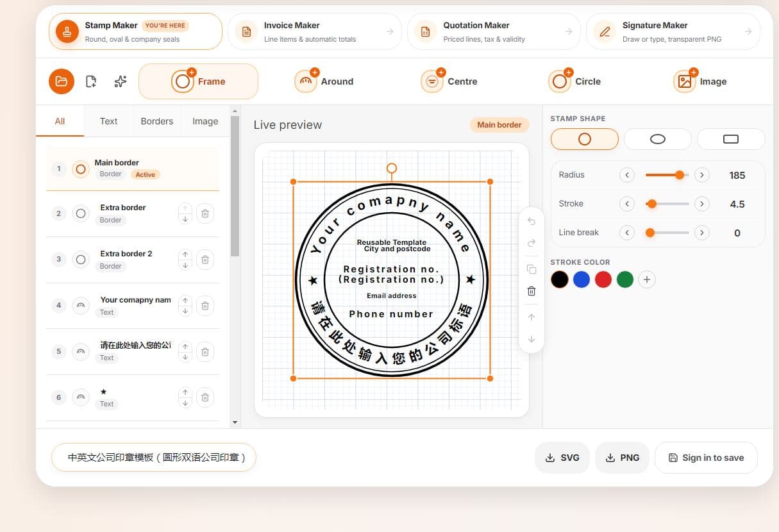
Task: Click the redo icon beside preview
Action: 532,243
